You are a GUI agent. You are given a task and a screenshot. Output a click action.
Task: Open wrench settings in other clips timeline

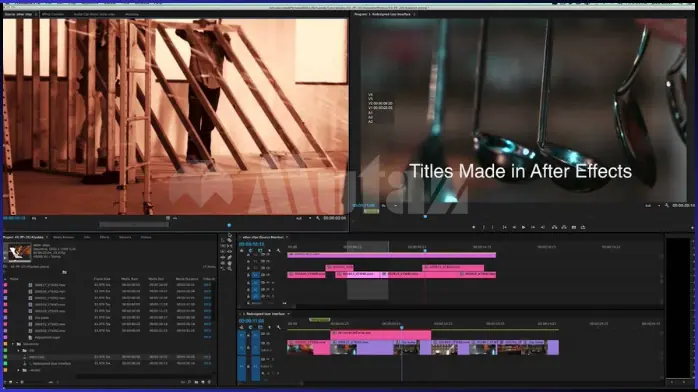[279, 251]
